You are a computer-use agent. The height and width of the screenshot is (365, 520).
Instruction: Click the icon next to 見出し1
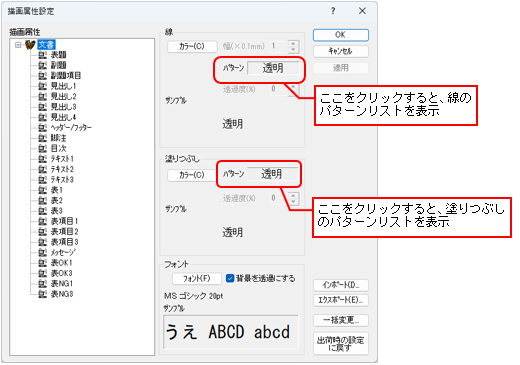(x=42, y=86)
